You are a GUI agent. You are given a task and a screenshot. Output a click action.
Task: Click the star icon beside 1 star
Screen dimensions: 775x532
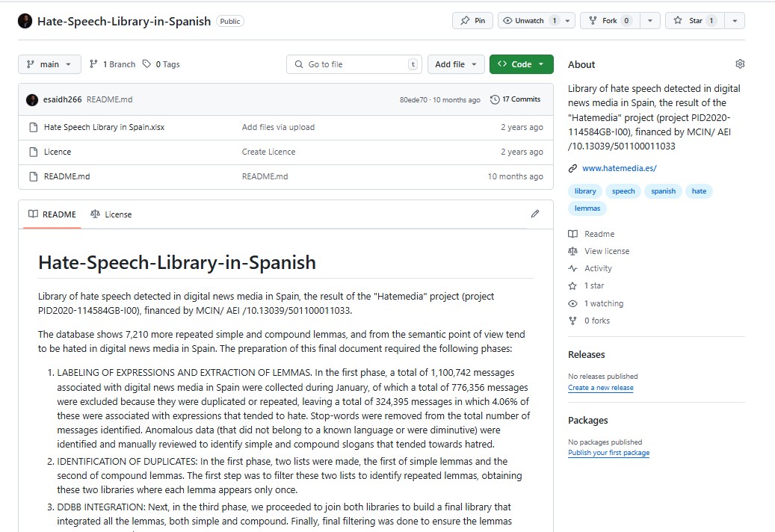(573, 286)
